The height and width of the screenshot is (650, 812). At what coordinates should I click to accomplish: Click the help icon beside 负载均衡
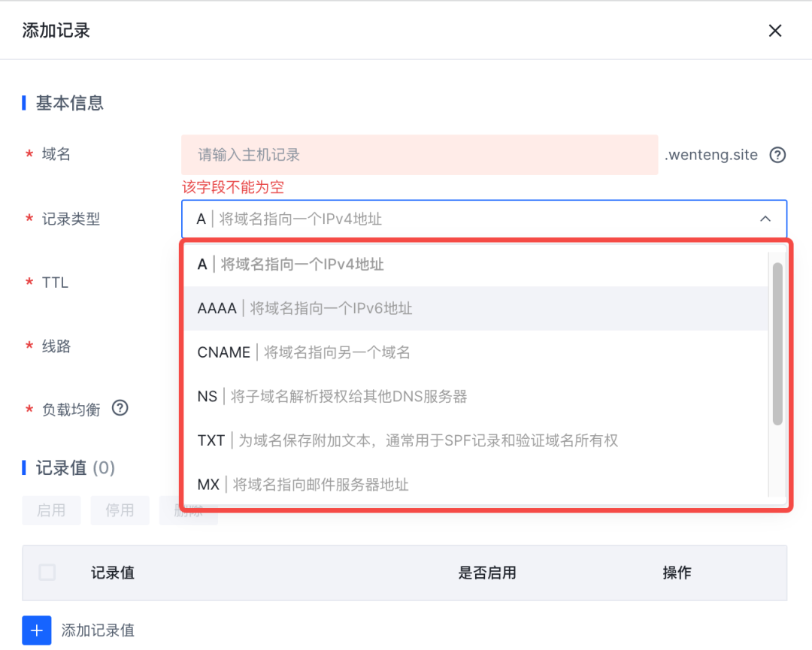(120, 408)
